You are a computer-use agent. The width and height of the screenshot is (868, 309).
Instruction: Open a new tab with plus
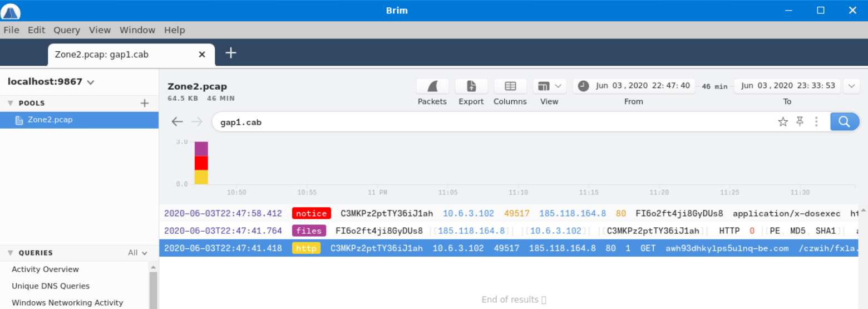tap(231, 53)
